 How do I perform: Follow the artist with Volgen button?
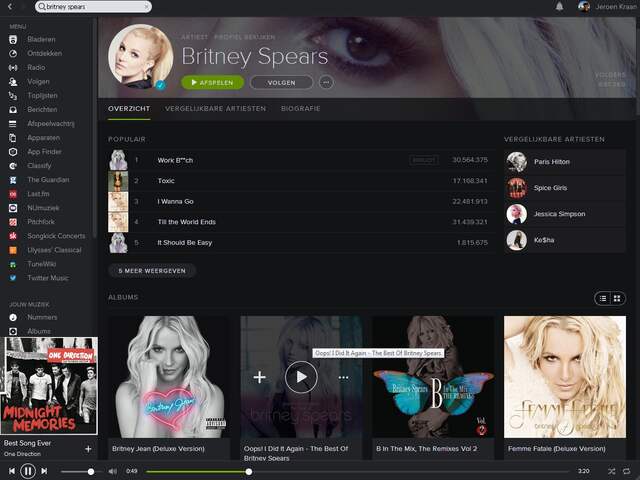tap(282, 82)
